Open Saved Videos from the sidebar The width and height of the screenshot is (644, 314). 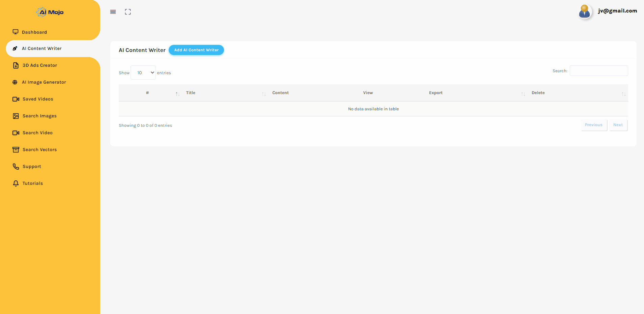pos(38,99)
